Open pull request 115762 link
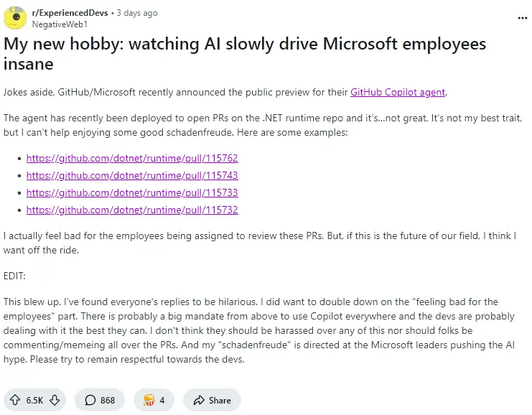Image resolution: width=532 pixels, height=415 pixels. (132, 158)
